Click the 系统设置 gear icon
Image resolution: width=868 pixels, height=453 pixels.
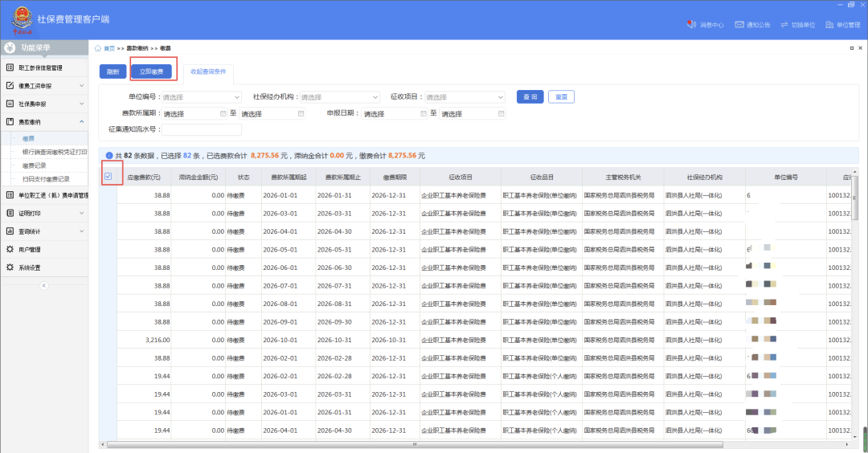[x=10, y=267]
